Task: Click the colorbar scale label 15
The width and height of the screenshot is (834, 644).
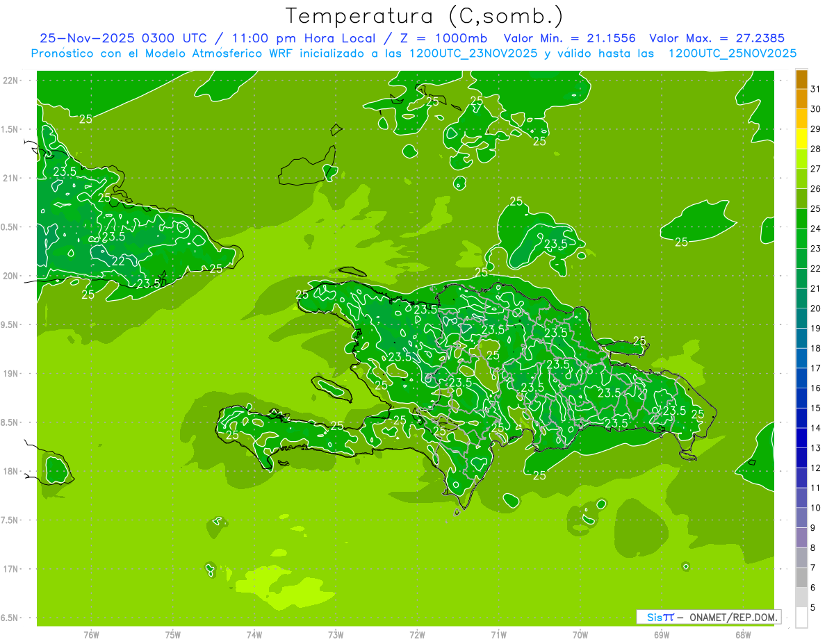Action: click(x=815, y=408)
